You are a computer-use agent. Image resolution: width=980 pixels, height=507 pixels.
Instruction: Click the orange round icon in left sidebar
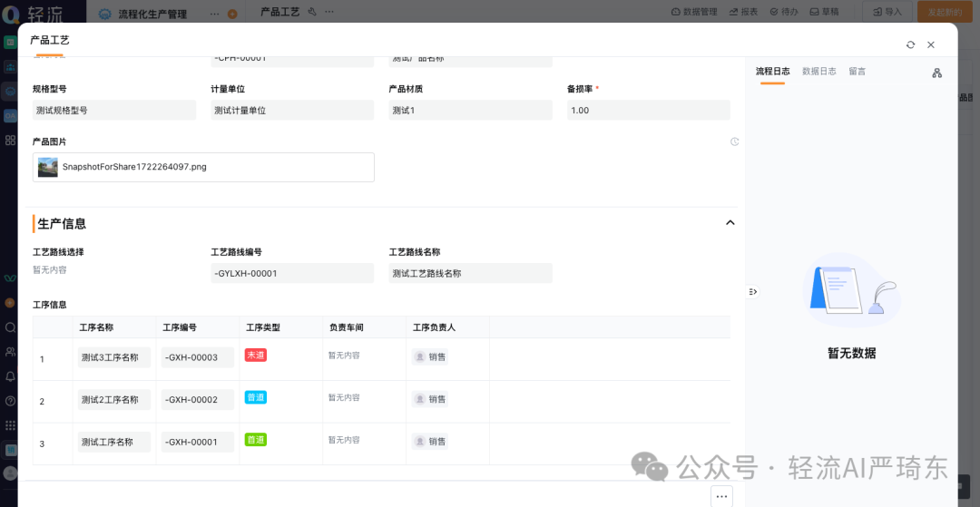pyautogui.click(x=9, y=302)
